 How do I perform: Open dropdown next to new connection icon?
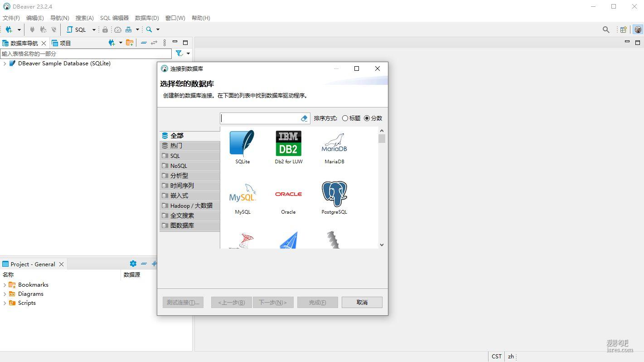point(19,29)
